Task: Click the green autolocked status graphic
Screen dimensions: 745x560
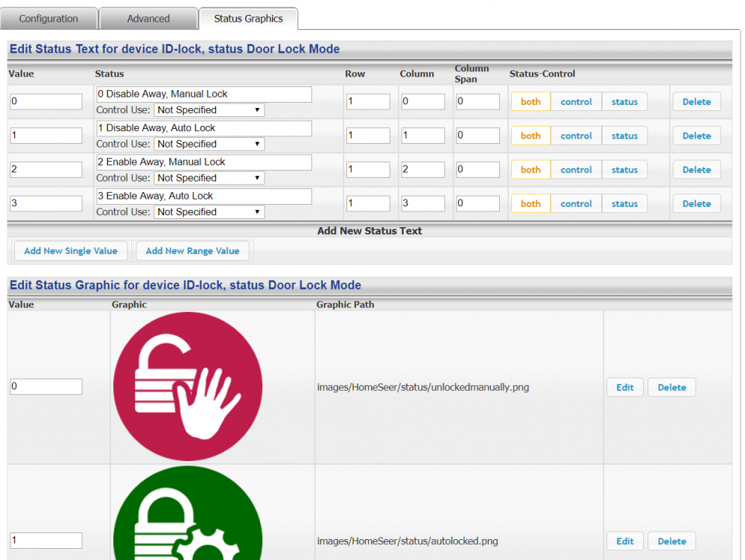Action: [188, 521]
